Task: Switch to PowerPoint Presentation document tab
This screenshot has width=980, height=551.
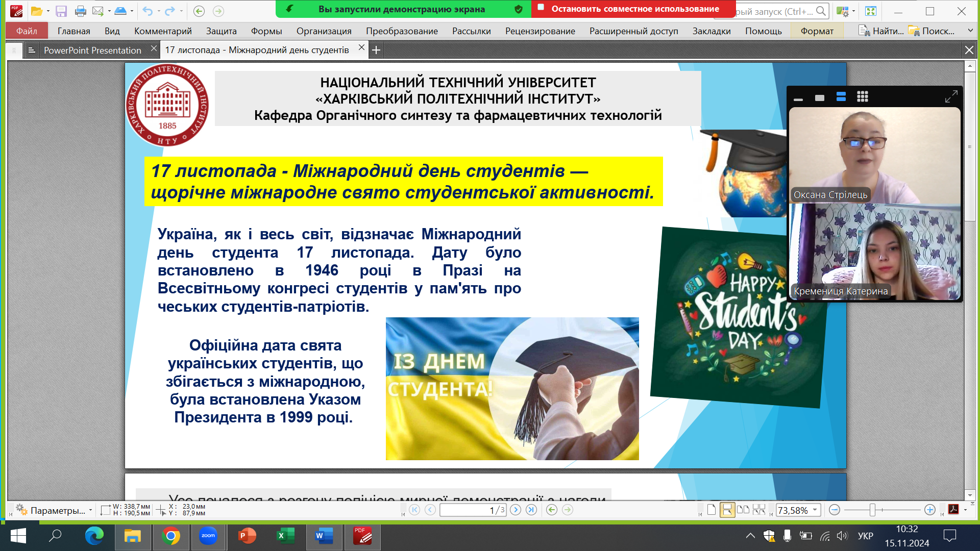Action: 92,50
